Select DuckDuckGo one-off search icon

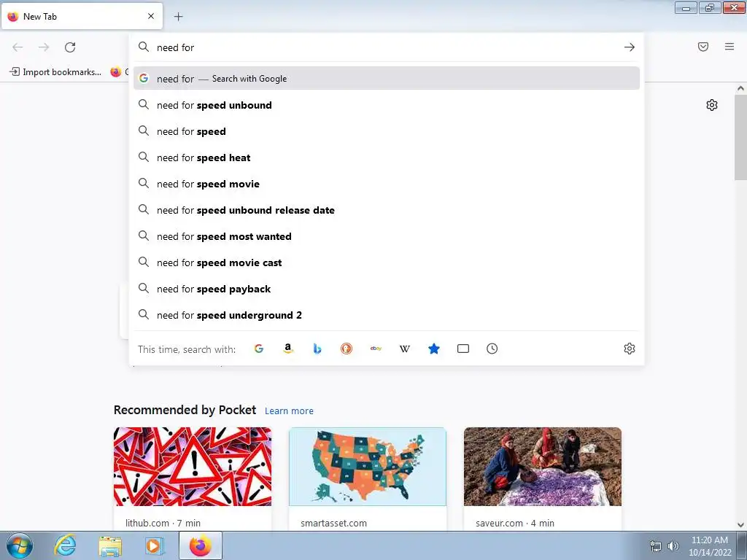[x=347, y=349]
